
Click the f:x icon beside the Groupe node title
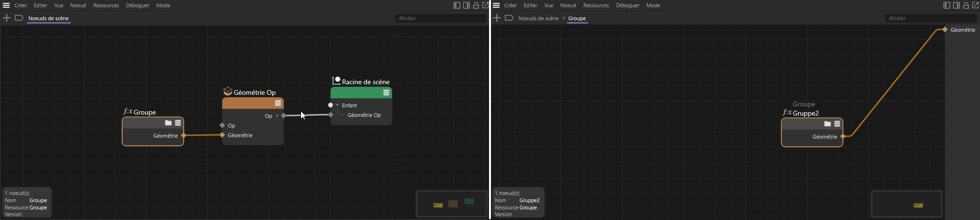coord(127,111)
